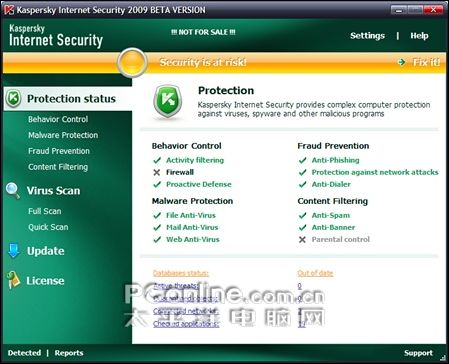
Task: Enable the disabled Firewall component
Action: pos(180,172)
